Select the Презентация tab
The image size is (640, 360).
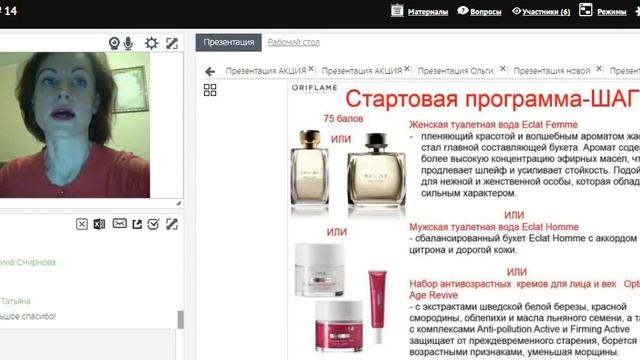(229, 42)
